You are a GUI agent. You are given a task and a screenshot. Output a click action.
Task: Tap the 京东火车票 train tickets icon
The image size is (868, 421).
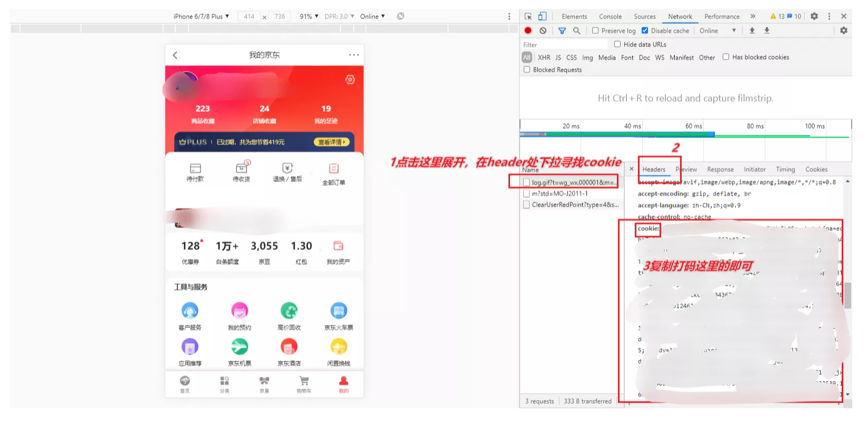click(x=338, y=310)
